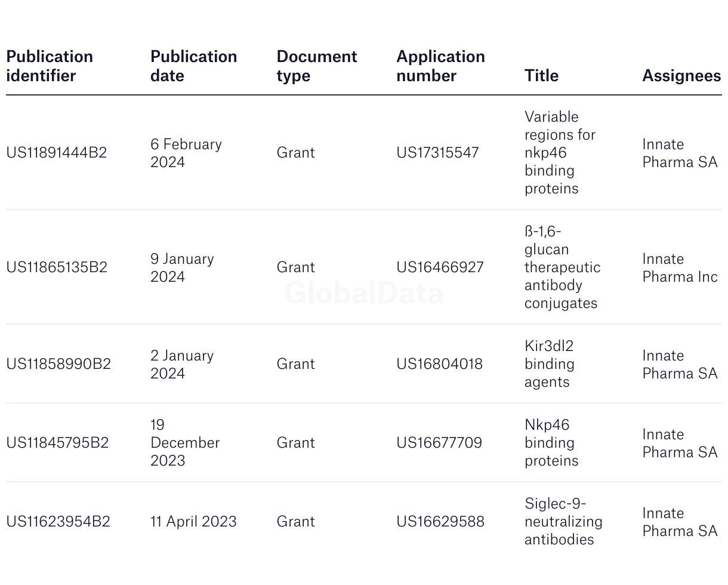Click the 11 April 2023 date cell
Screen dimensions: 728x585
[x=193, y=522]
